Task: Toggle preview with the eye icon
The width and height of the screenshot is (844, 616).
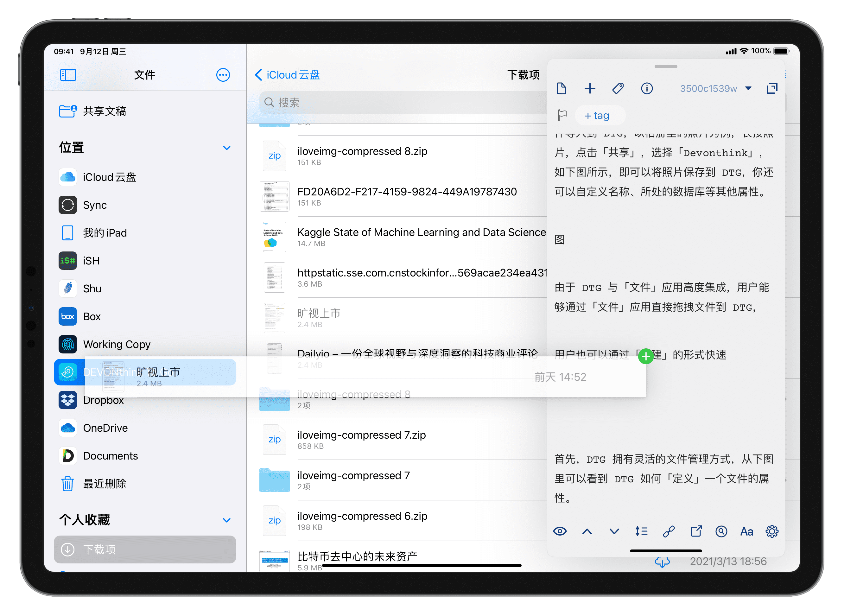Action: [x=560, y=531]
